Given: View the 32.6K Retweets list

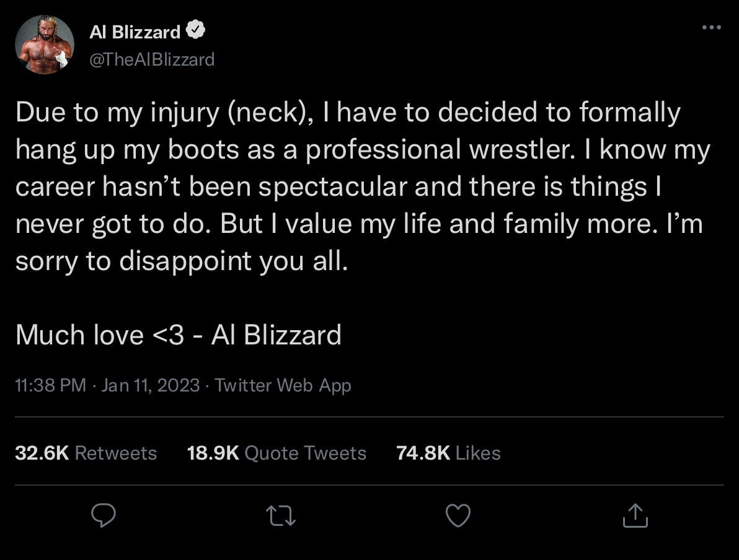Looking at the screenshot, I should click(x=86, y=453).
